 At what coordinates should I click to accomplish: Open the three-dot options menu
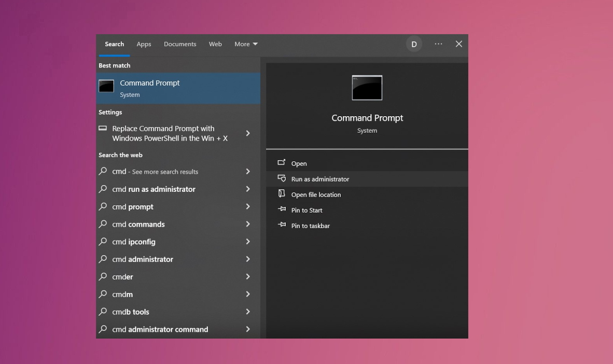click(x=438, y=44)
